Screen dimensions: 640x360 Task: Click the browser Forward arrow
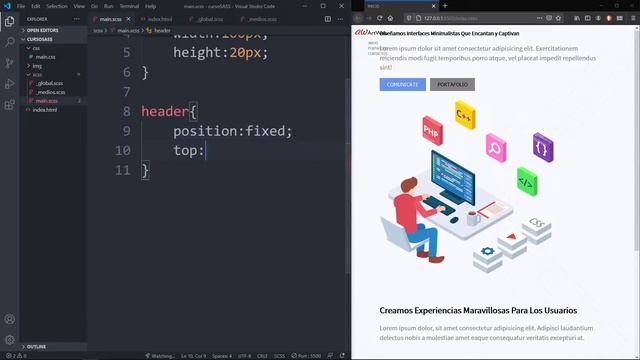pos(369,18)
